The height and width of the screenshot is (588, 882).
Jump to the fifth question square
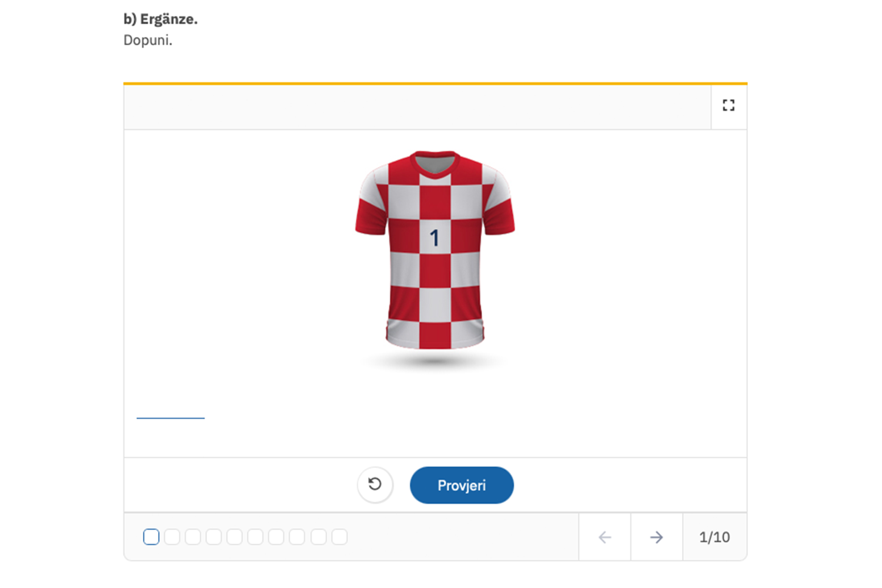click(x=235, y=537)
